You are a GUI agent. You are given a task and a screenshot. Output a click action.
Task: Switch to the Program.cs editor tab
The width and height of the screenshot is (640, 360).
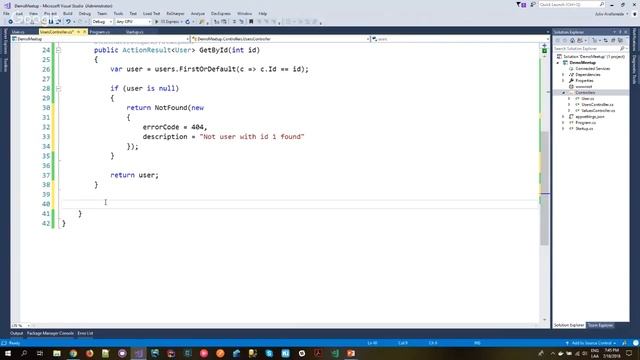(x=100, y=32)
